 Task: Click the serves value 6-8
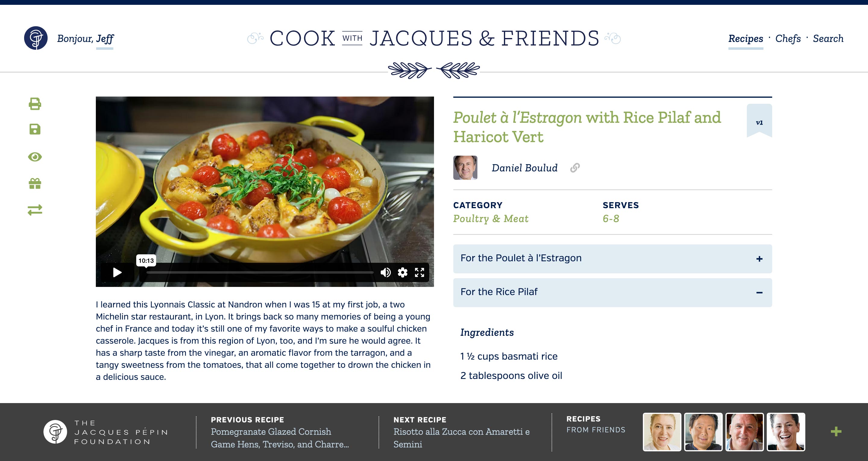[611, 218]
